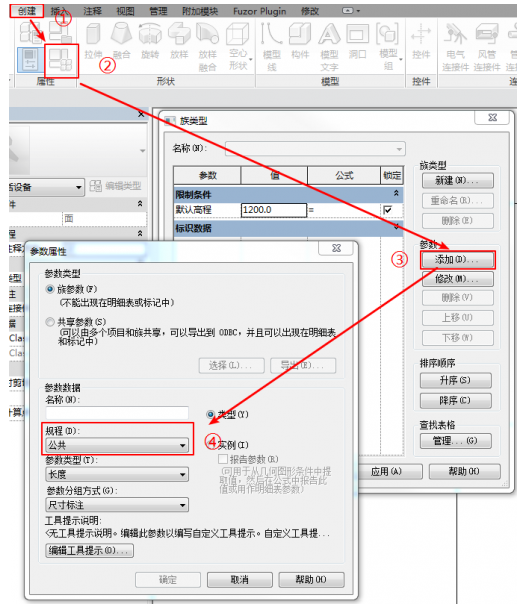Image resolution: width=526 pixels, height=616 pixels.
Task: Select the 放样 sweep tool
Action: [179, 41]
